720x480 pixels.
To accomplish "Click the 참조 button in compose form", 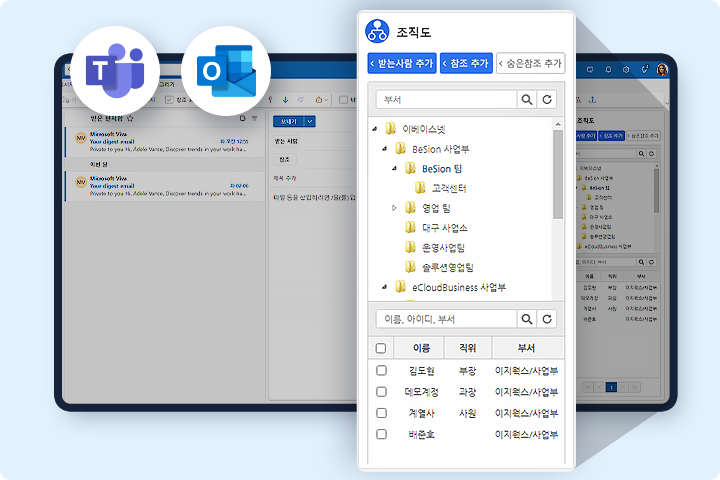I will point(285,159).
